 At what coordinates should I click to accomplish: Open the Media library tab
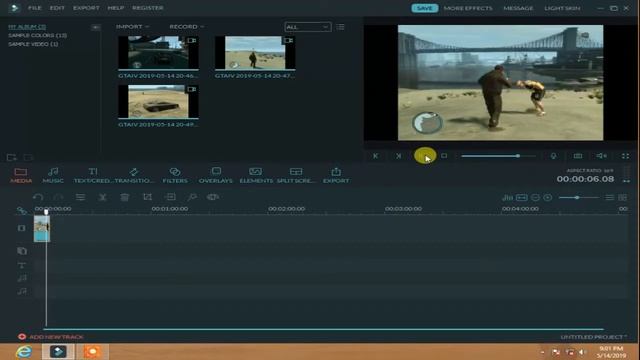(21, 175)
